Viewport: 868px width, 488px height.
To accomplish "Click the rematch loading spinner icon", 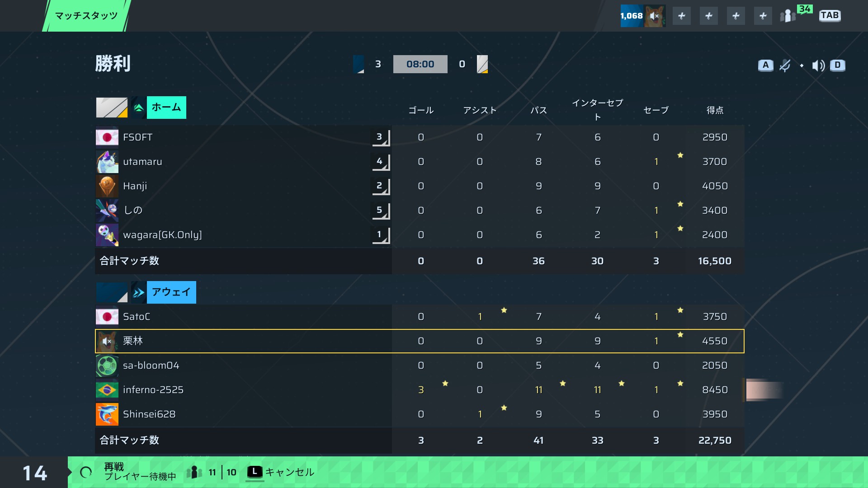I will tap(86, 472).
